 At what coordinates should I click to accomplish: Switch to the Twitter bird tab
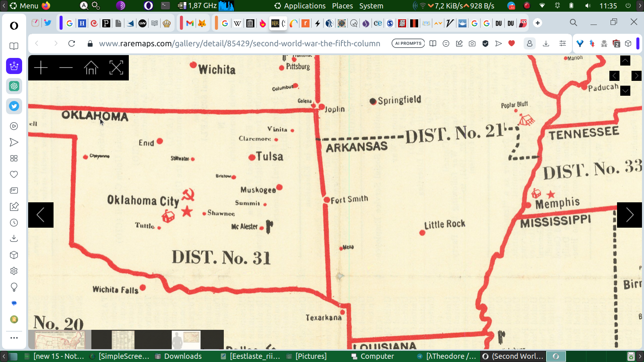(47, 23)
